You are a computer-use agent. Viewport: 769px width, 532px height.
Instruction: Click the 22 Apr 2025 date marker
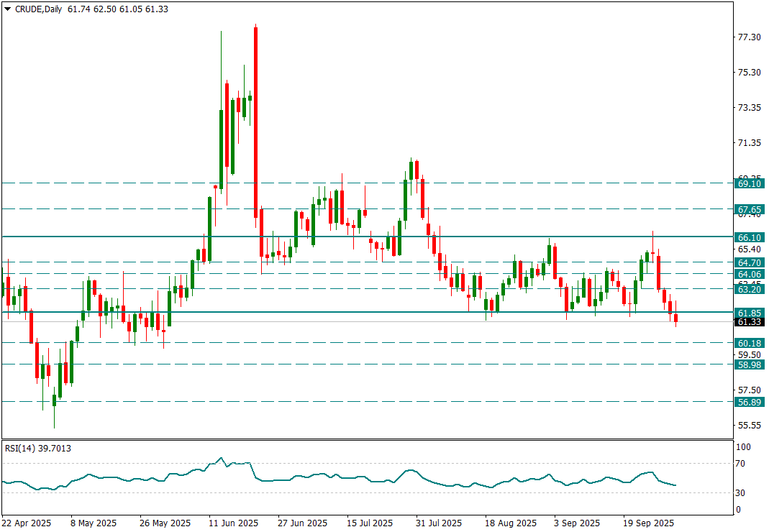[27, 523]
